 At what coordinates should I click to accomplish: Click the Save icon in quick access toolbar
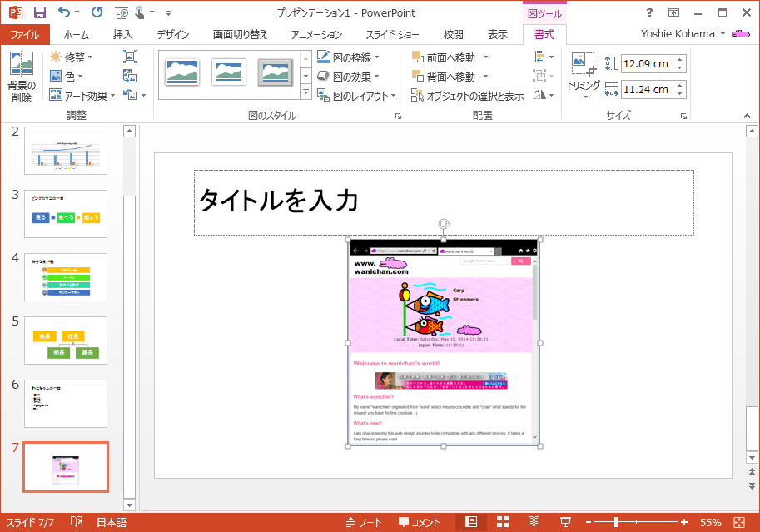click(39, 12)
